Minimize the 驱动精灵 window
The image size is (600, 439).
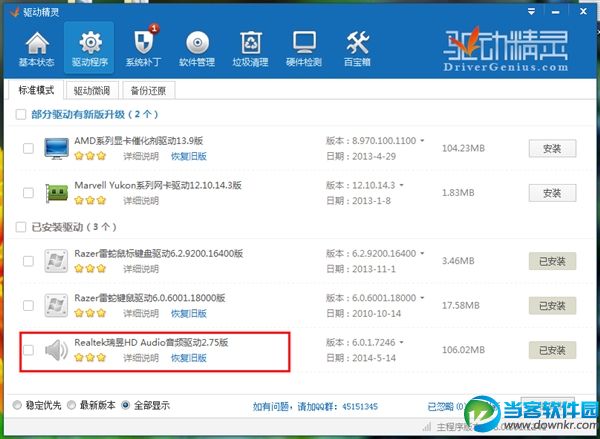point(556,12)
